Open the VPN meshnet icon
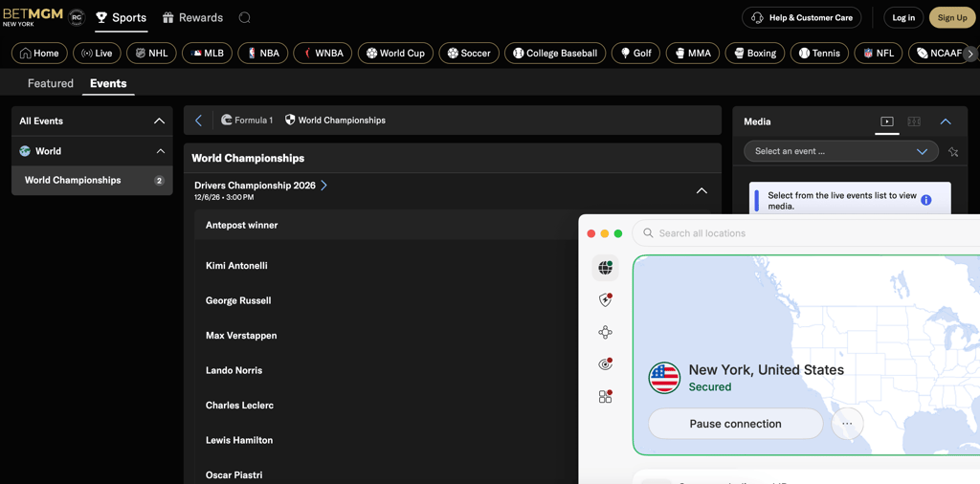The height and width of the screenshot is (484, 980). click(x=605, y=333)
